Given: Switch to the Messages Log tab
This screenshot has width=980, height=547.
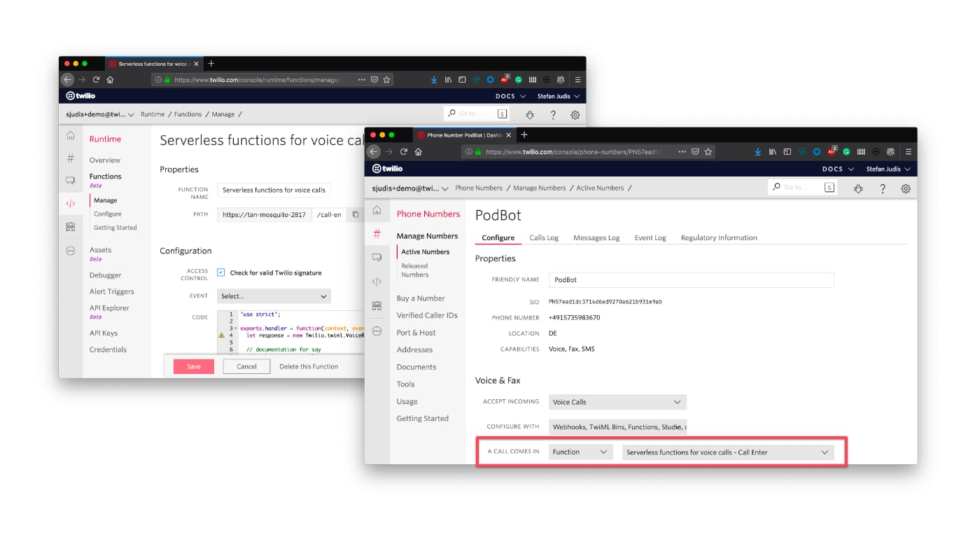Looking at the screenshot, I should (596, 237).
